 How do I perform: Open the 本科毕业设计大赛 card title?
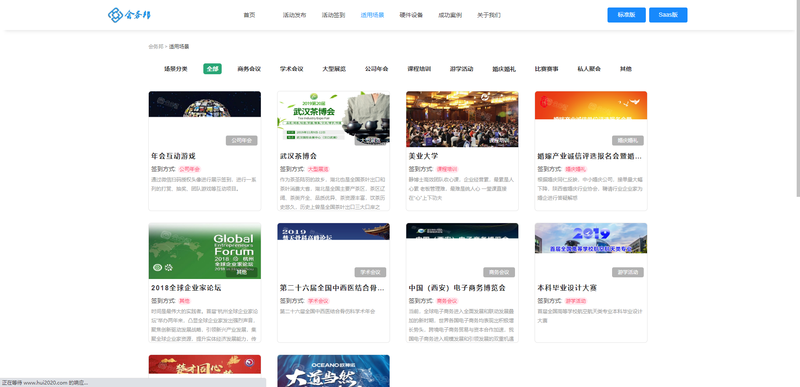pyautogui.click(x=567, y=288)
